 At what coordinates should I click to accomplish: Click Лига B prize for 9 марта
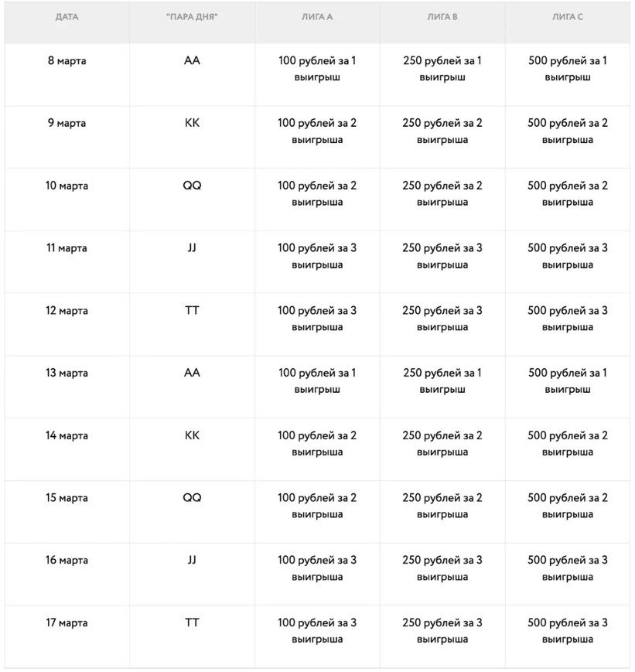pos(442,131)
